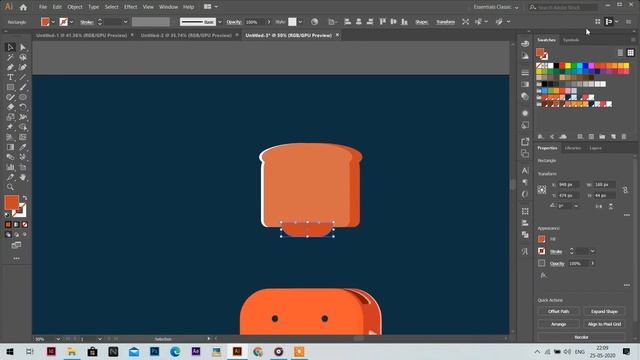Select the Pen tool
This screenshot has width=640, height=360.
pos(10,67)
